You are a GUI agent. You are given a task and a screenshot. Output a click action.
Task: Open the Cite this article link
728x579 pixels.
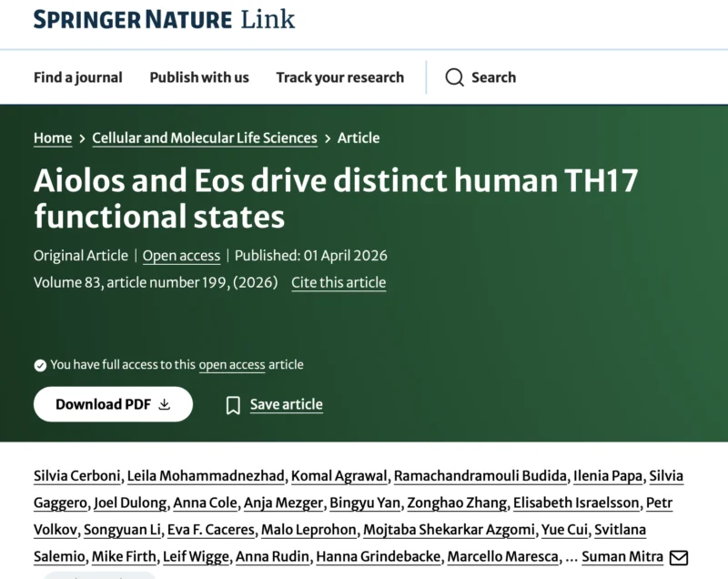(x=339, y=283)
